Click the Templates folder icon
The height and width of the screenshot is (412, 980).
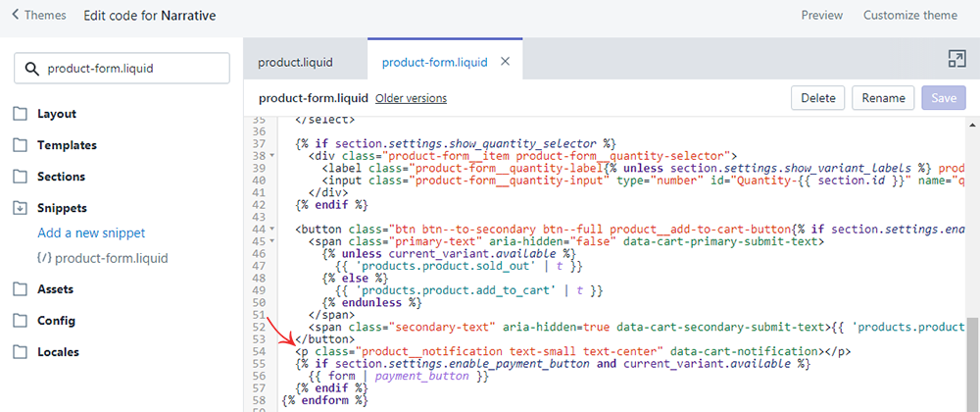click(21, 145)
